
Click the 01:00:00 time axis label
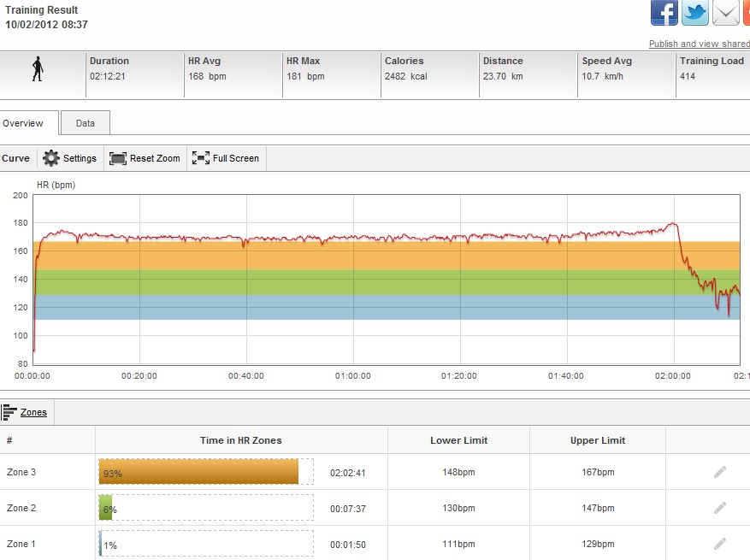click(x=353, y=376)
